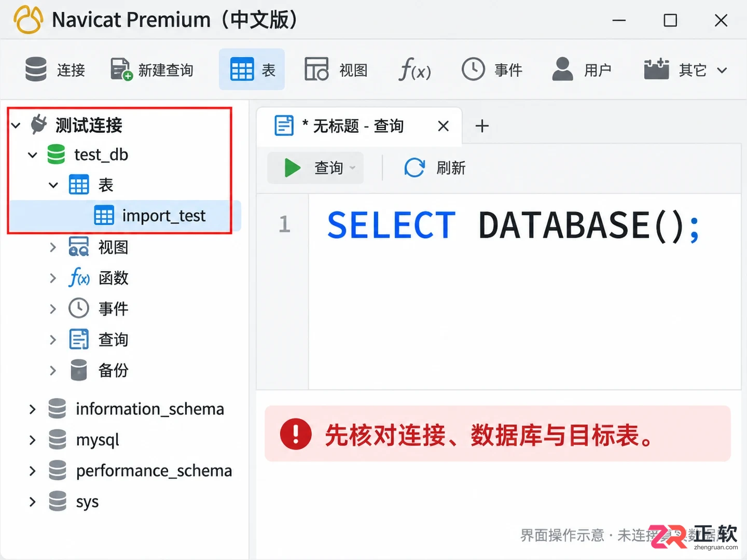Open the 查询 run button dropdown arrow
747x560 pixels.
[353, 168]
